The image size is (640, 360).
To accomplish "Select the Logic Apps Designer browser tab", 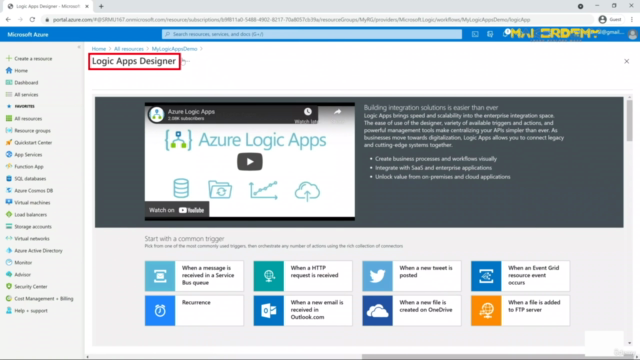I will pos(48,7).
